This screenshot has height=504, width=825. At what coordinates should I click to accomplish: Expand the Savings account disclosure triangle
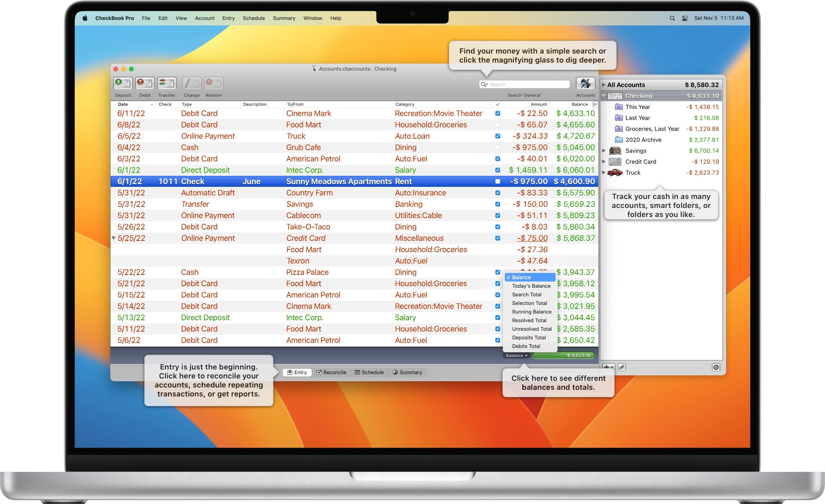point(604,151)
